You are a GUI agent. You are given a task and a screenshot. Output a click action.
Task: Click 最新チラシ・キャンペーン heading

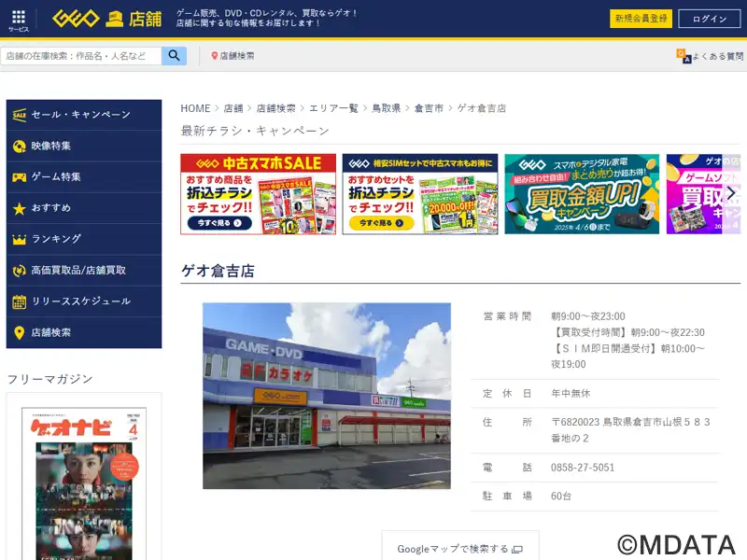(255, 131)
